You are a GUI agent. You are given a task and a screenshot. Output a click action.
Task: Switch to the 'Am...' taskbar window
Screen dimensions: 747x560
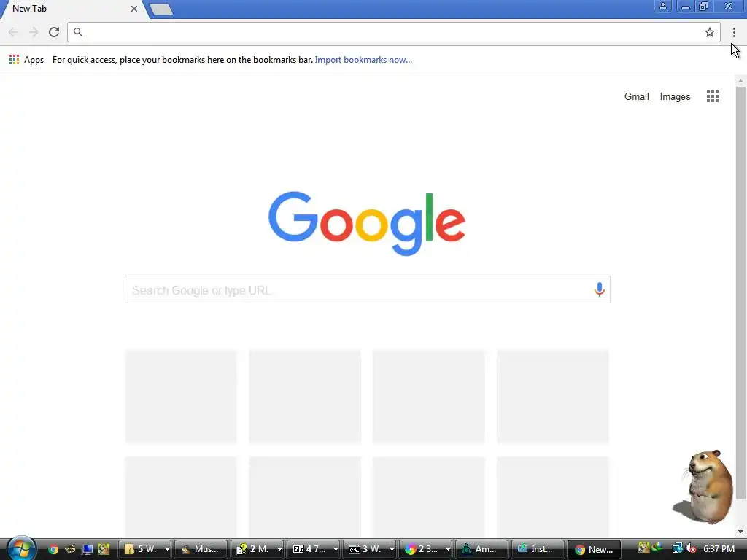click(481, 549)
